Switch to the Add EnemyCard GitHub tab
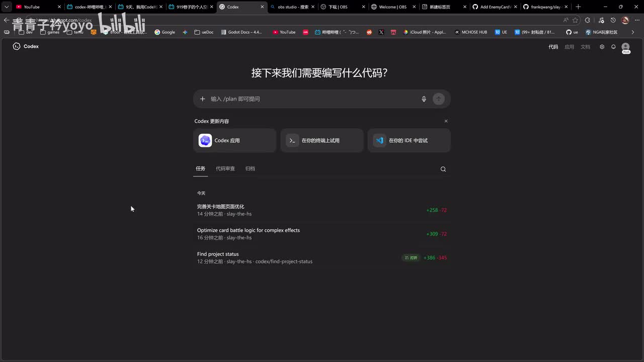This screenshot has width=644, height=362. coord(495,7)
